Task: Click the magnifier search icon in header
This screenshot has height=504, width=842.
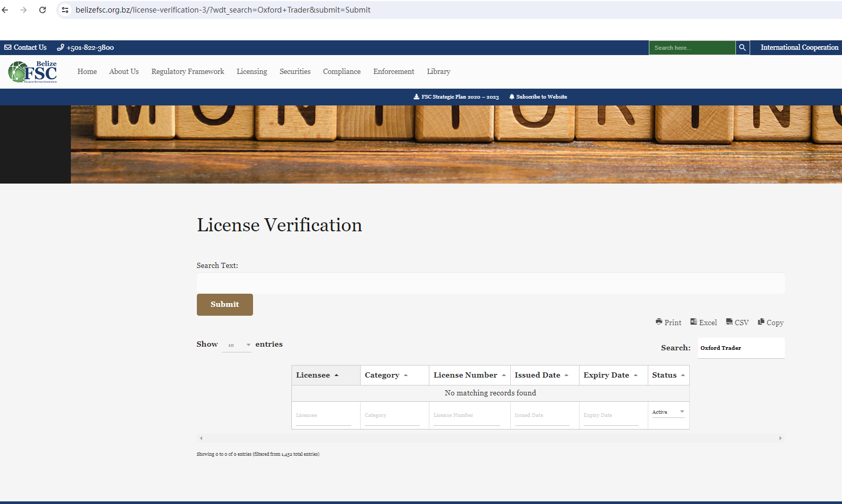Action: click(742, 48)
